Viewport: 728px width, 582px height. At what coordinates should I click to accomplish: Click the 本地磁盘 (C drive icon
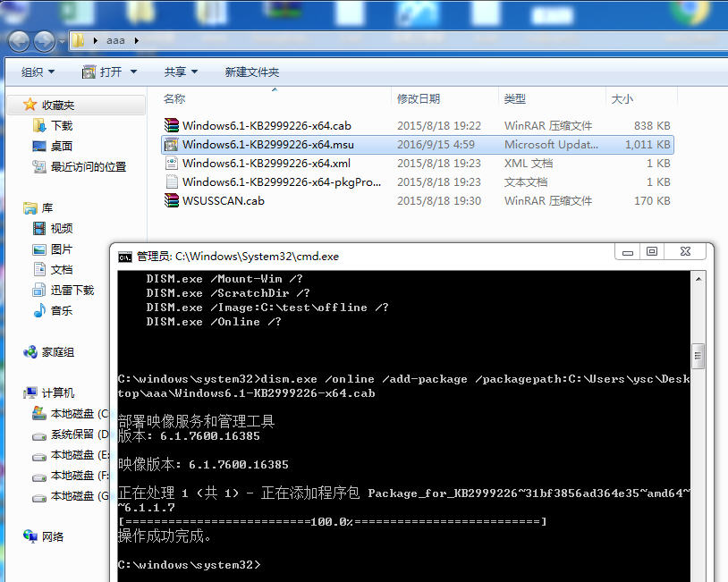pyautogui.click(x=39, y=413)
